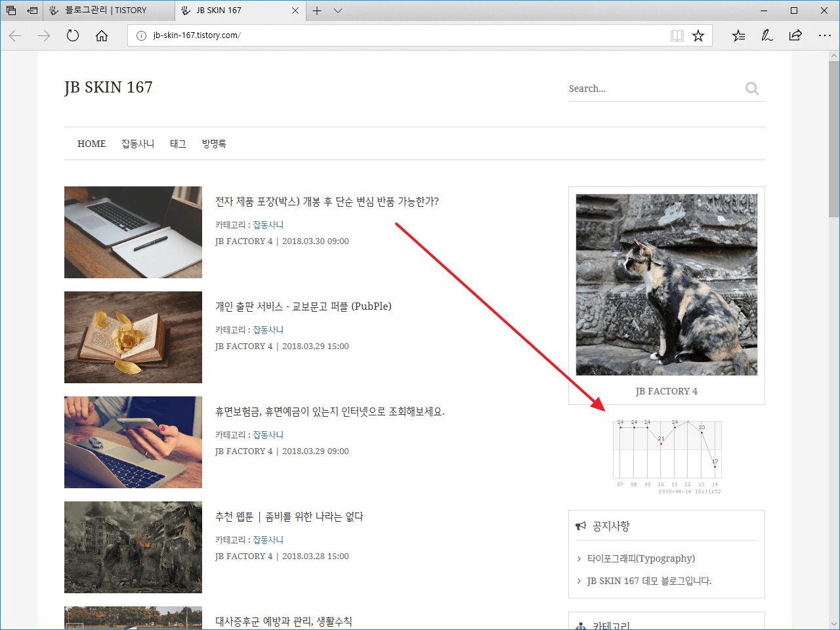Open the laptop and notebook thumbnail
Viewport: 840px width, 630px height.
pos(133,232)
